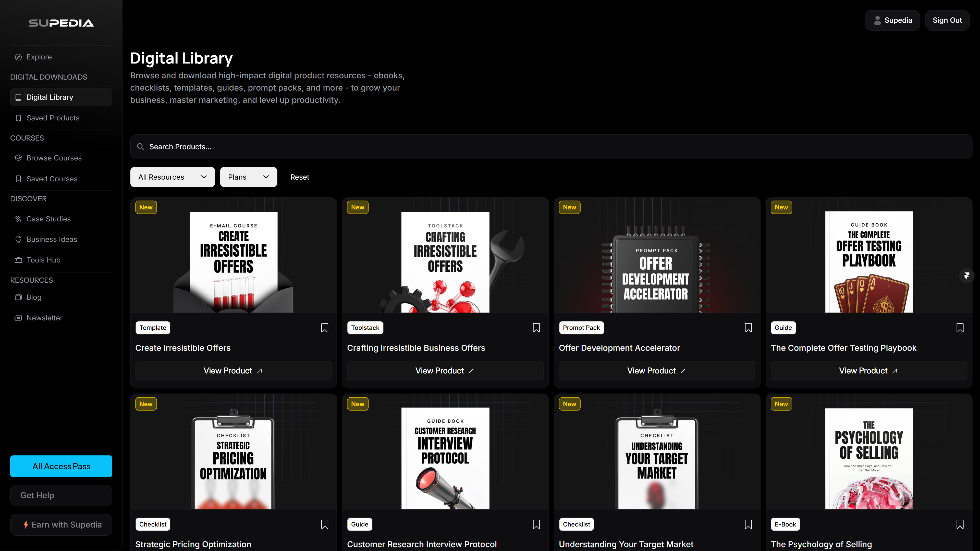Open the Supedia account button
The image size is (980, 551).
click(892, 20)
